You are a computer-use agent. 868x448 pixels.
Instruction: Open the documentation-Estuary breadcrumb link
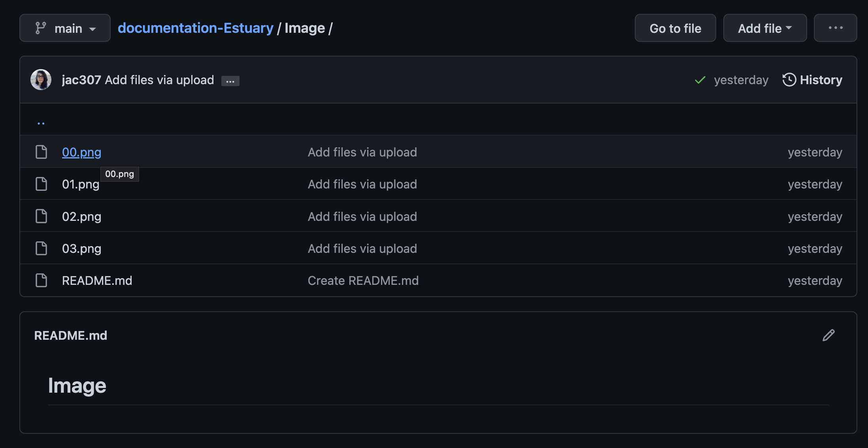click(x=196, y=28)
